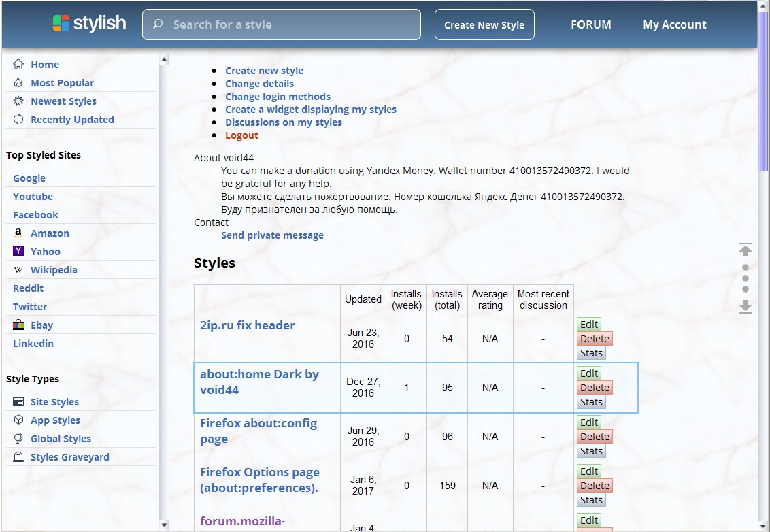Delete about:home Dark by void44

[595, 388]
